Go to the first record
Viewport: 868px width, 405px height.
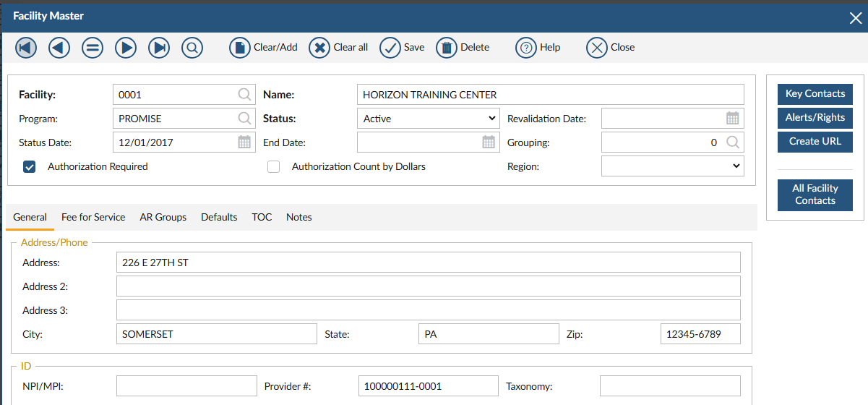[26, 48]
